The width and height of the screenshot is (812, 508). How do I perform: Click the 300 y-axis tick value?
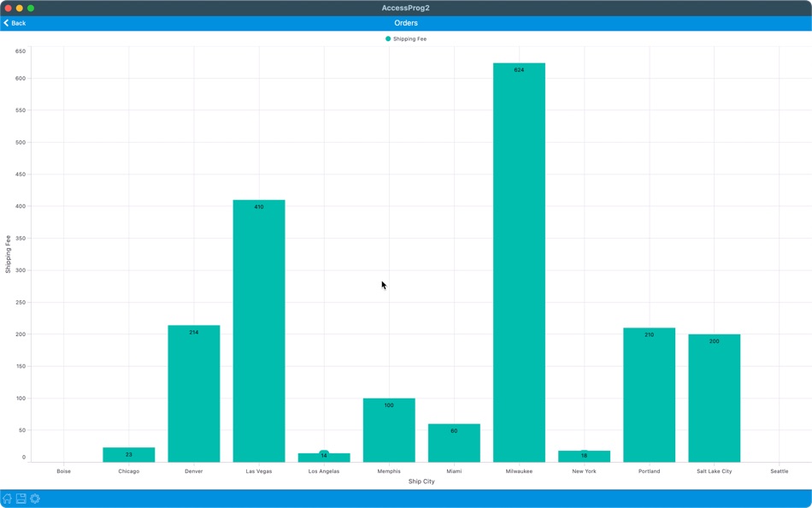point(21,270)
